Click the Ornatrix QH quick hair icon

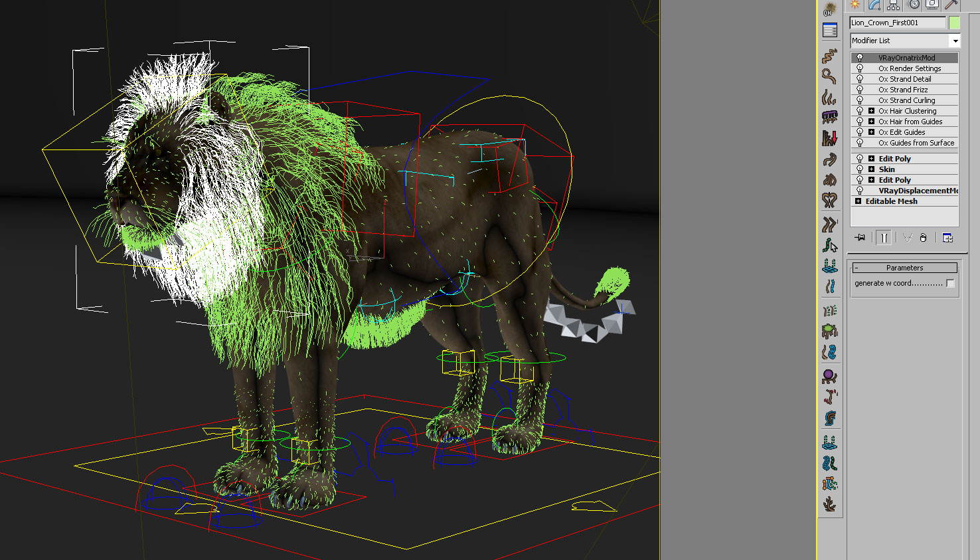829,9
